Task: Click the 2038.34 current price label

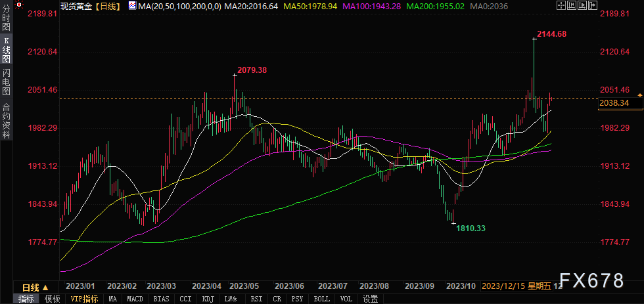Action: 614,103
